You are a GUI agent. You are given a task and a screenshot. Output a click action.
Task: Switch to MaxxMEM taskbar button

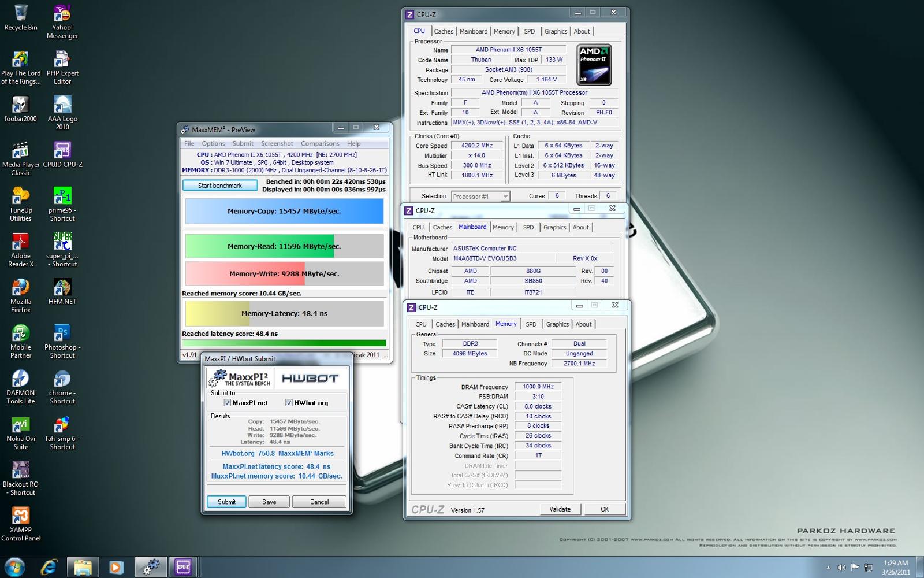point(151,567)
